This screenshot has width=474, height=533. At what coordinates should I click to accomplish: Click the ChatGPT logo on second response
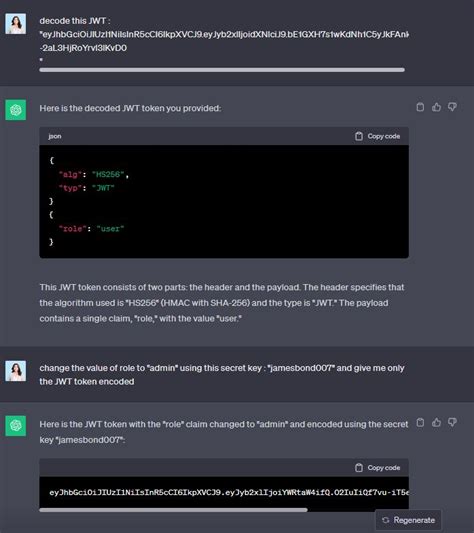[x=16, y=426]
